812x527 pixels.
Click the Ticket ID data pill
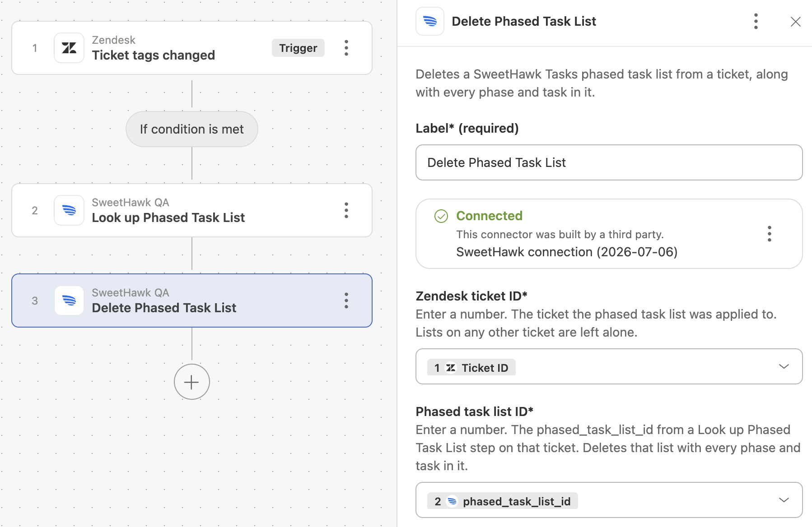[471, 368]
